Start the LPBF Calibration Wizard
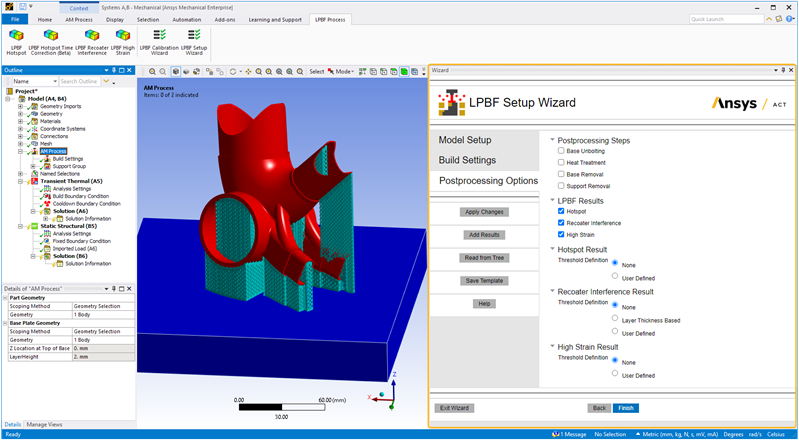 click(x=159, y=42)
